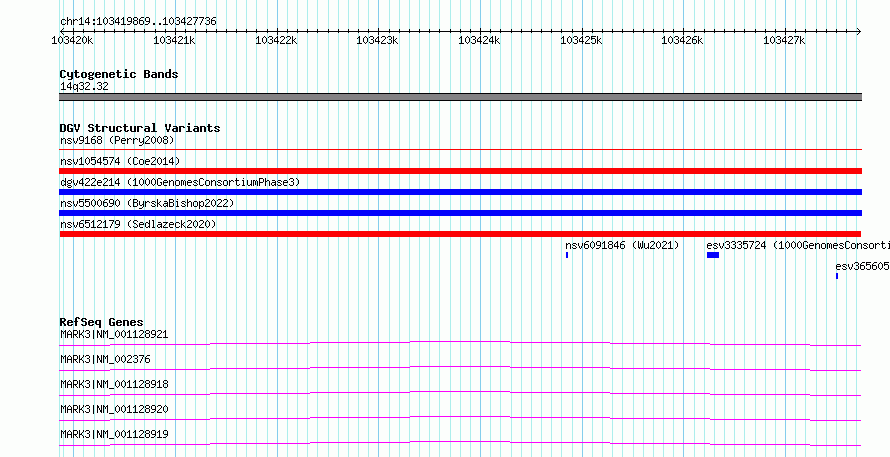Viewport: 890px width, 457px height.
Task: Select the 103423k ruler tick label
Action: [x=377, y=40]
